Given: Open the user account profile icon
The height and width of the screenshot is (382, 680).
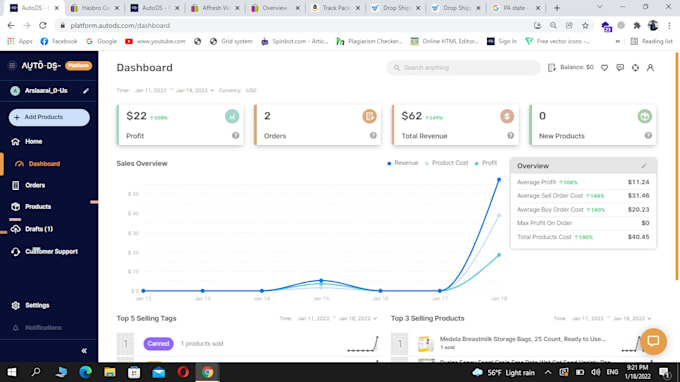Looking at the screenshot, I should (x=650, y=68).
